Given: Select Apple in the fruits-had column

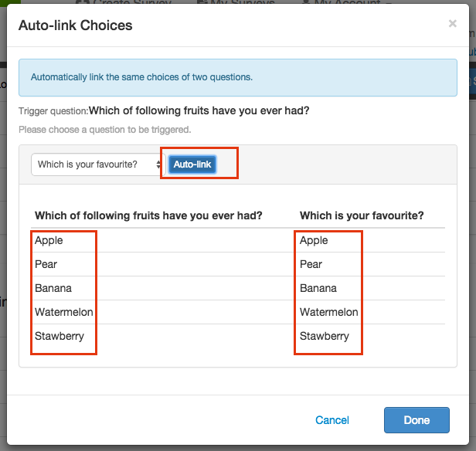Looking at the screenshot, I should [x=49, y=240].
